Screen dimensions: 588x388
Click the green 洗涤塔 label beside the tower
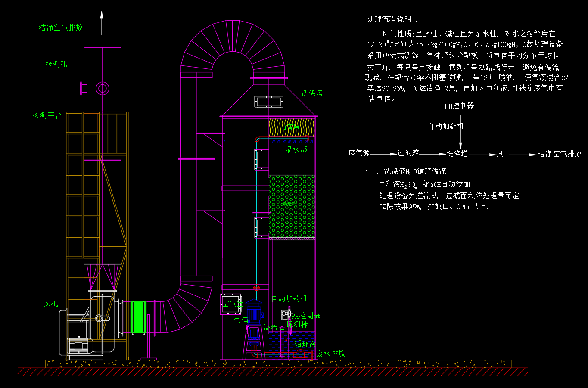312,93
